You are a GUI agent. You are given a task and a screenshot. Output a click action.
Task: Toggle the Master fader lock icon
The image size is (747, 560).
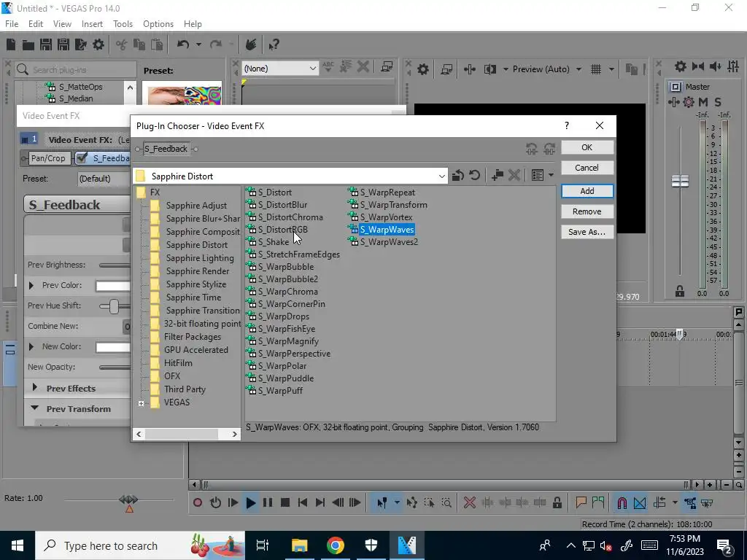coord(680,292)
